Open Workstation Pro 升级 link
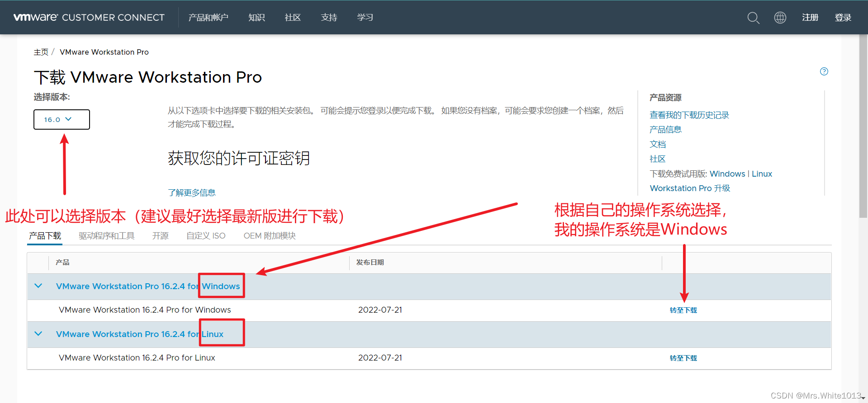868x403 pixels. (x=690, y=188)
